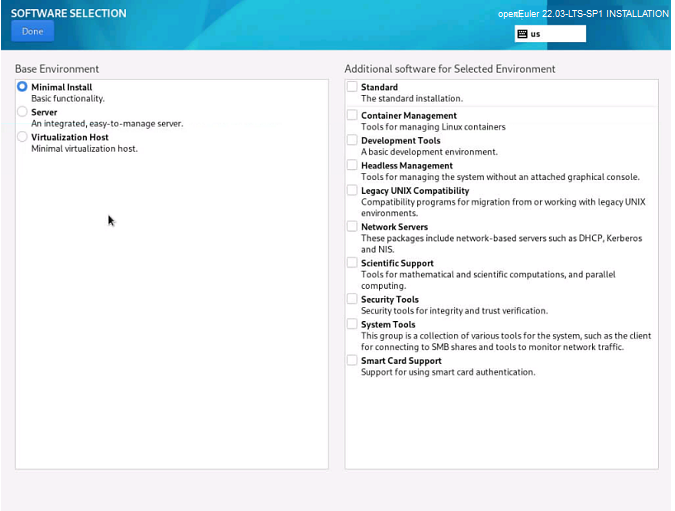Click the Smart Card Support label
The height and width of the screenshot is (511, 675).
point(401,360)
